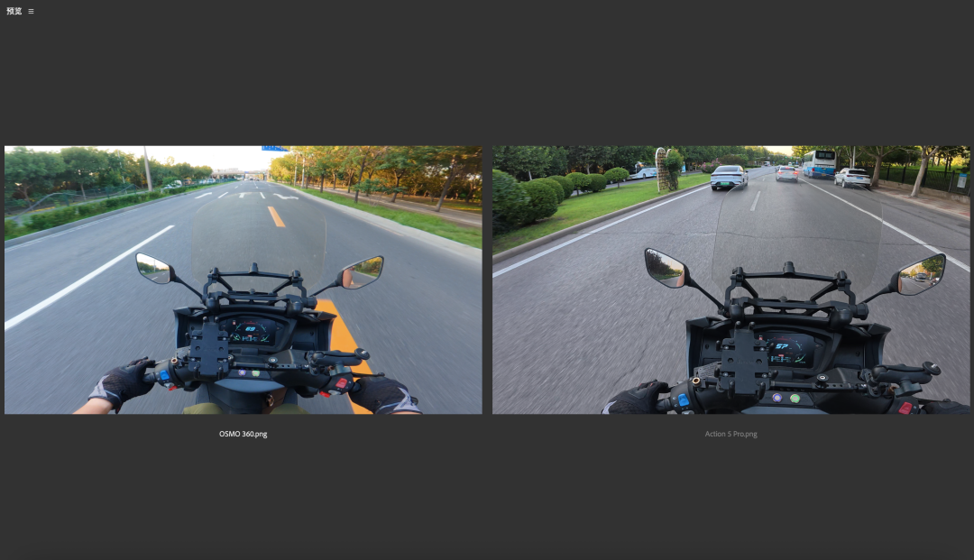Viewport: 974px width, 560px height.
Task: Click the dashboard display in Action 5 Pro image
Action: point(791,346)
